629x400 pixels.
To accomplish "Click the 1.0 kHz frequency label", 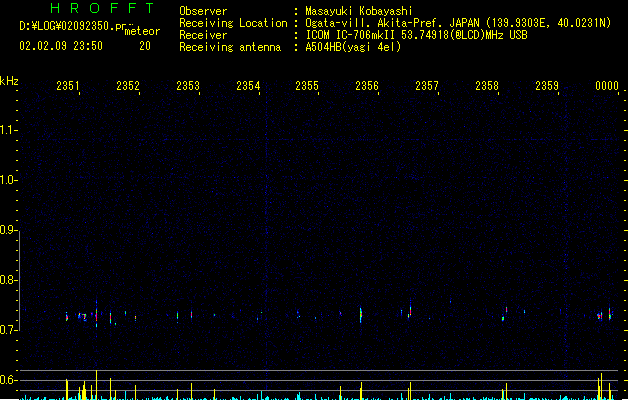I will tap(8, 180).
